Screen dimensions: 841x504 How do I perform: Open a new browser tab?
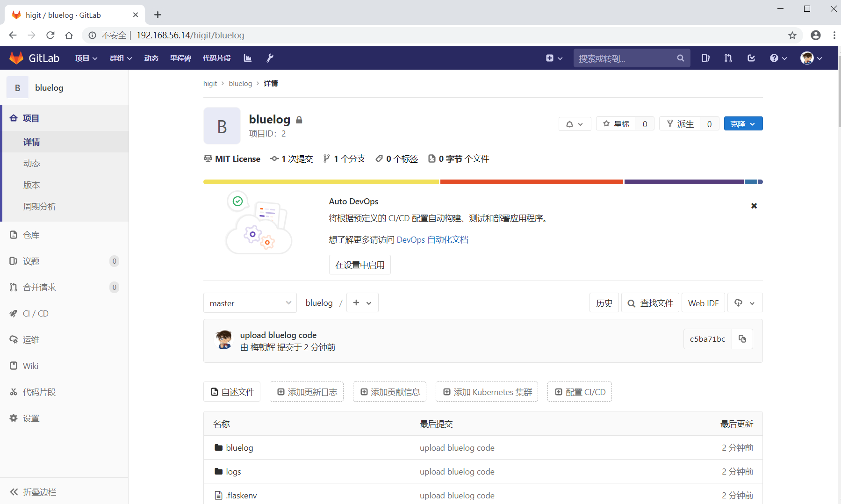158,15
